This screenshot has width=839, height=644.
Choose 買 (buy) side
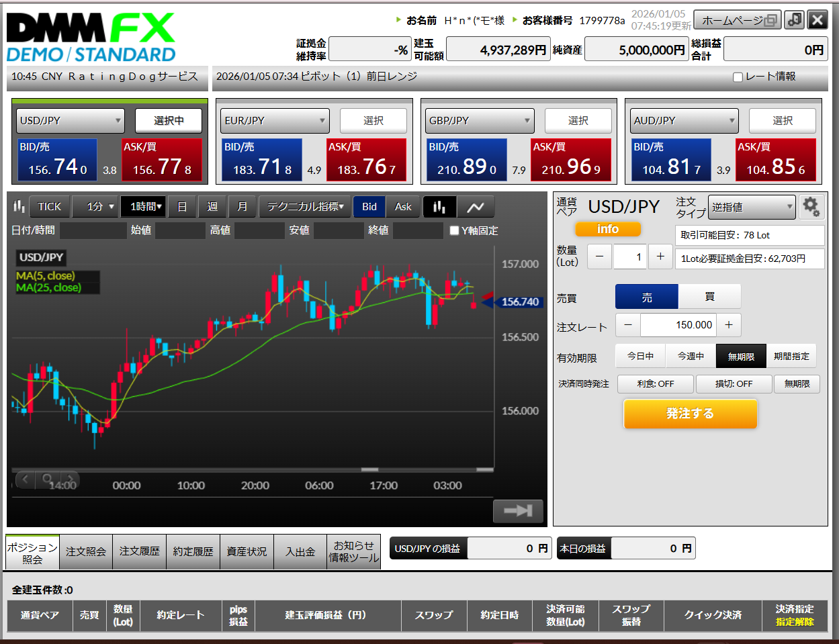coord(709,297)
